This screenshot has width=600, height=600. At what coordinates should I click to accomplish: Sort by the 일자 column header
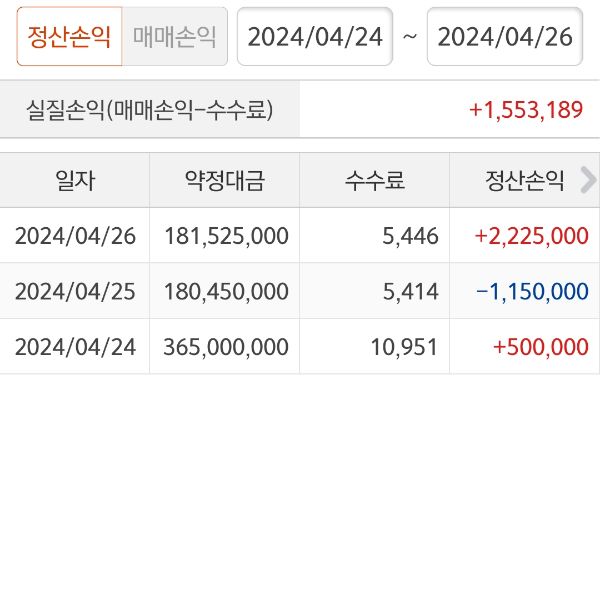[75, 181]
